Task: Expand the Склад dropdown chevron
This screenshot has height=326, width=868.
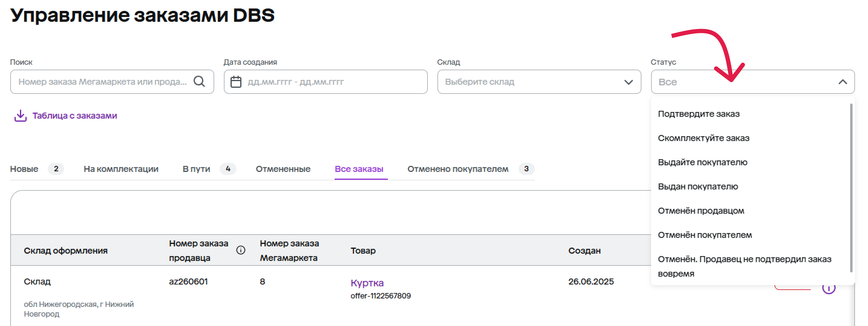Action: pos(628,82)
